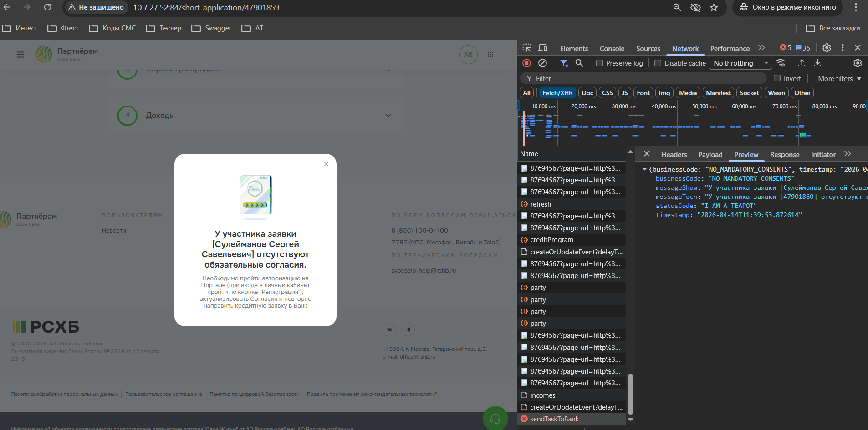
Task: Open the Chrome three-dot menu
Action: click(856, 7)
